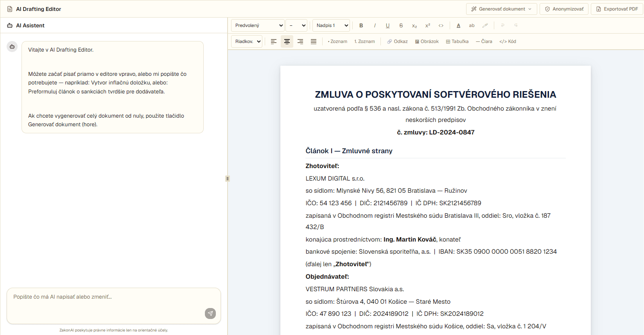
Task: Toggle inline code formatting icon
Action: 441,25
